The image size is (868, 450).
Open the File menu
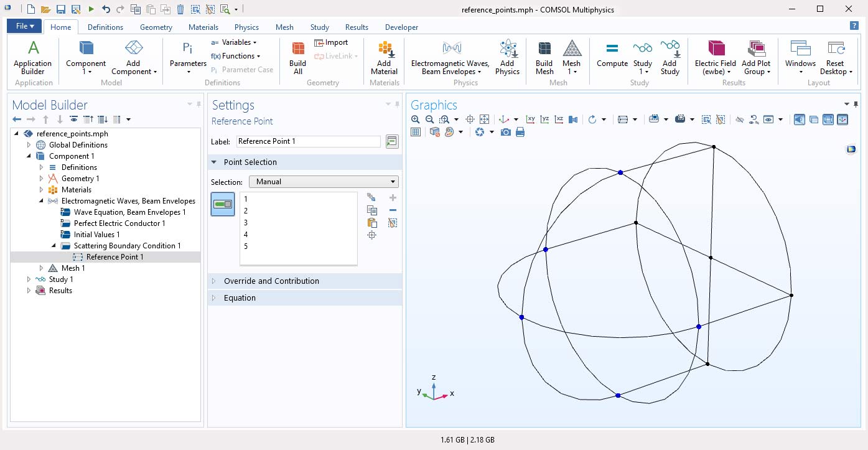[25, 26]
